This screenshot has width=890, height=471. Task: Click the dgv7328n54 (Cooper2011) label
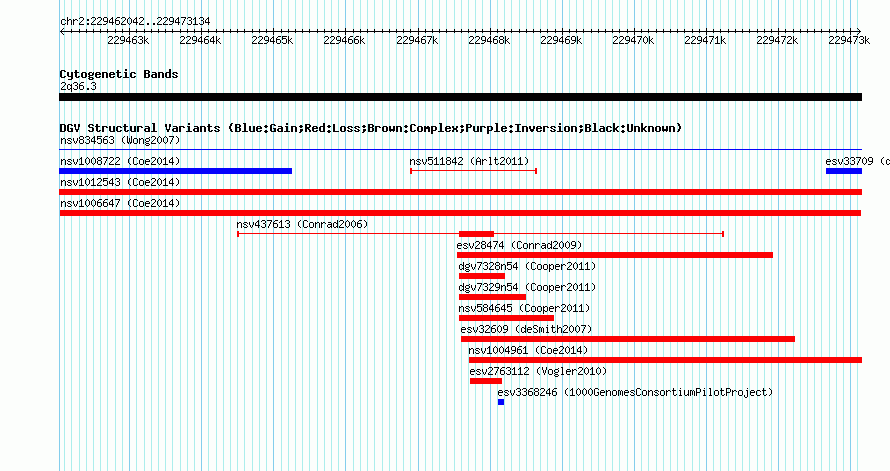tap(527, 266)
